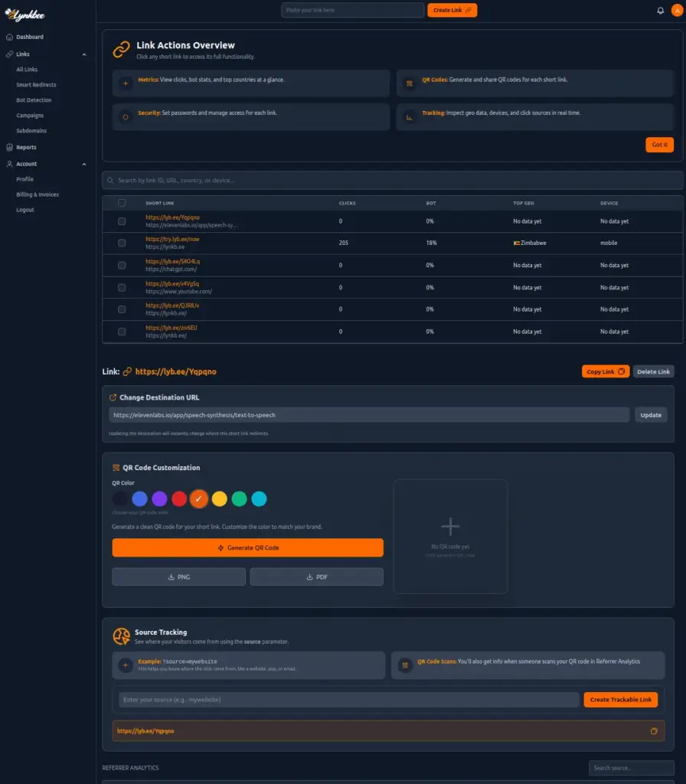Click the Account icon in the sidebar

pyautogui.click(x=9, y=163)
